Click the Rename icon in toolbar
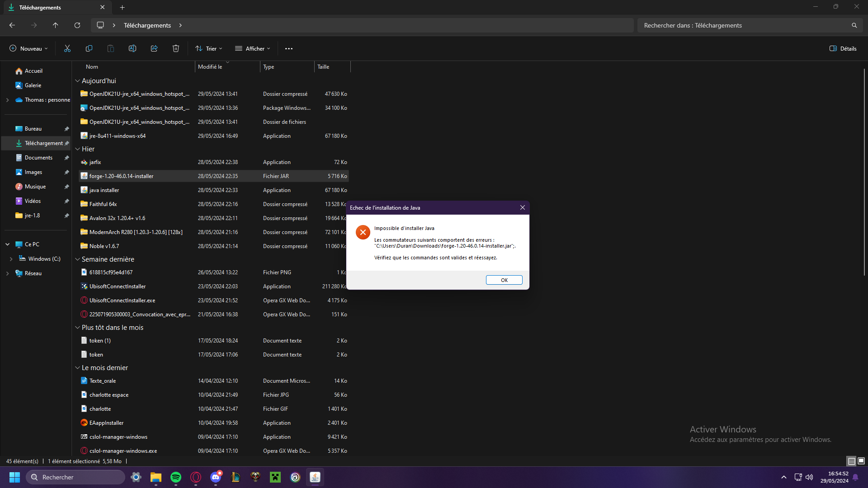868x488 pixels. point(132,48)
